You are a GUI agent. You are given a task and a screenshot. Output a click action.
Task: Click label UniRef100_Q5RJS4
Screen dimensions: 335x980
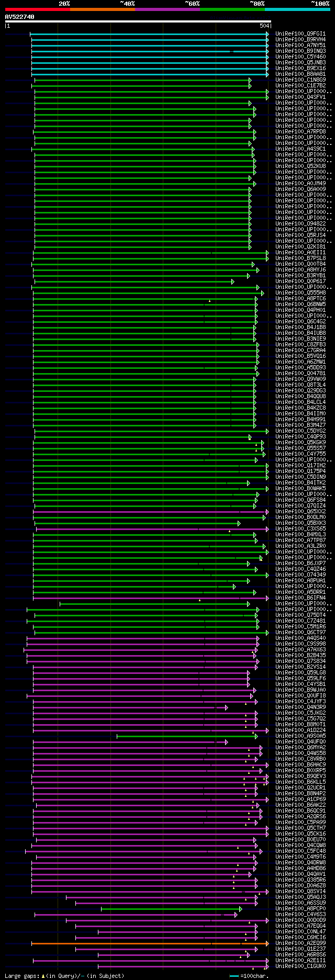tap(300, 235)
